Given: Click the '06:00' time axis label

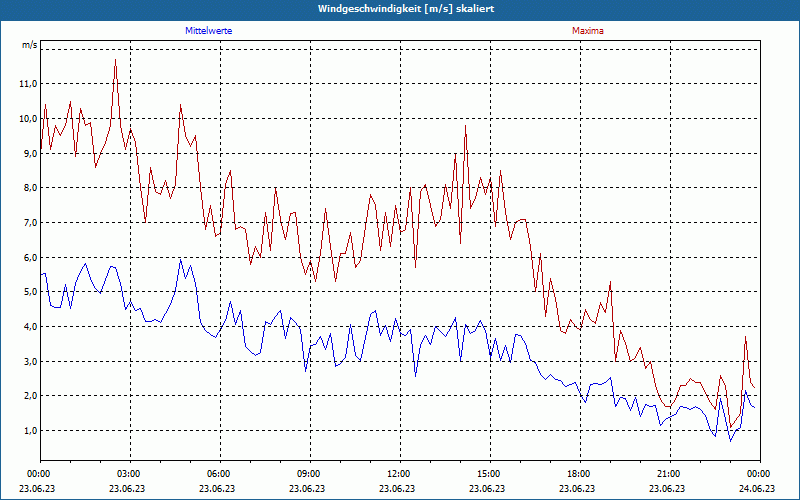Looking at the screenshot, I should pos(217,474).
